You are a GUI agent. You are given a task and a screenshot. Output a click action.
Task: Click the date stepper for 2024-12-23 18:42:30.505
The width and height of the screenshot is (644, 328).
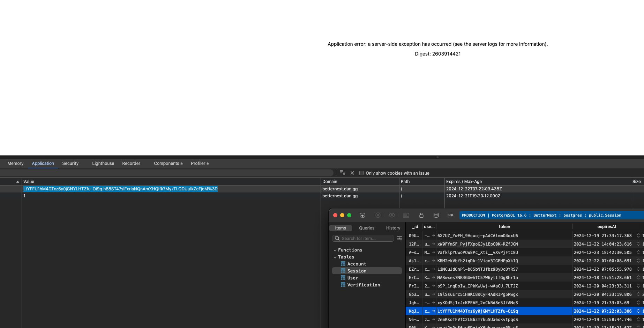tap(638, 252)
